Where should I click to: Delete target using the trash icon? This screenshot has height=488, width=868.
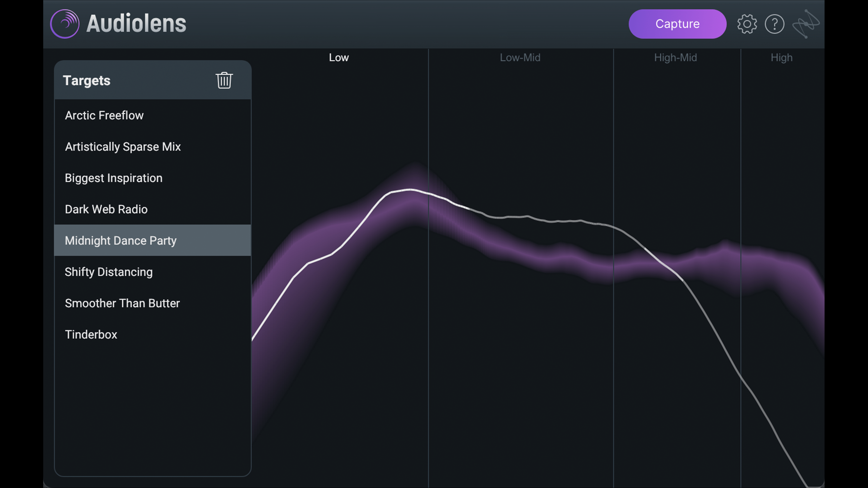[x=224, y=80]
